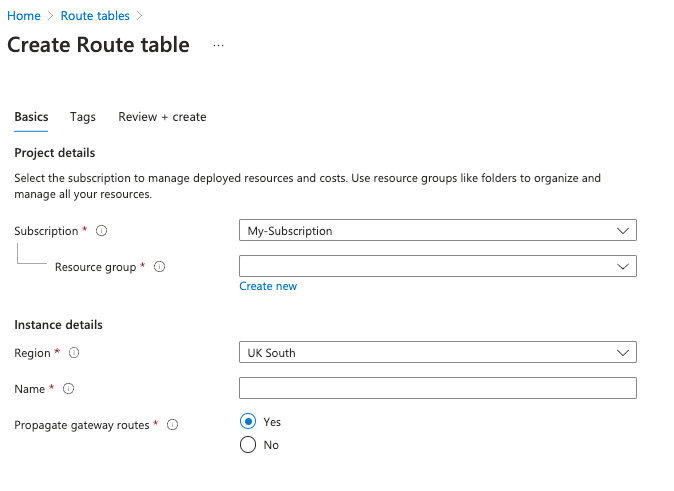Image resolution: width=674 pixels, height=491 pixels.
Task: Click the Create new resource group link
Action: click(x=268, y=286)
